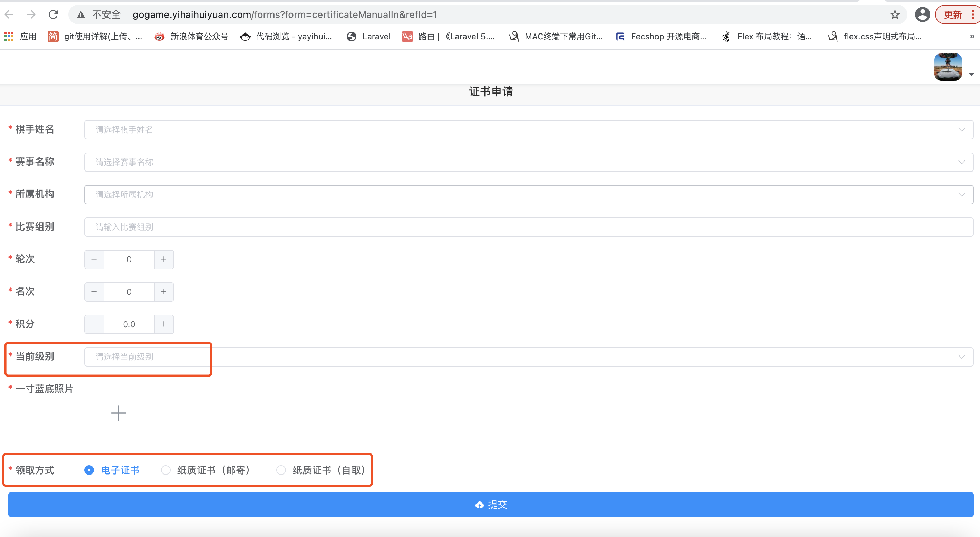Screen dimensions: 980x537
Task: Click the chevron on 棋手姓名 select
Action: pos(961,130)
